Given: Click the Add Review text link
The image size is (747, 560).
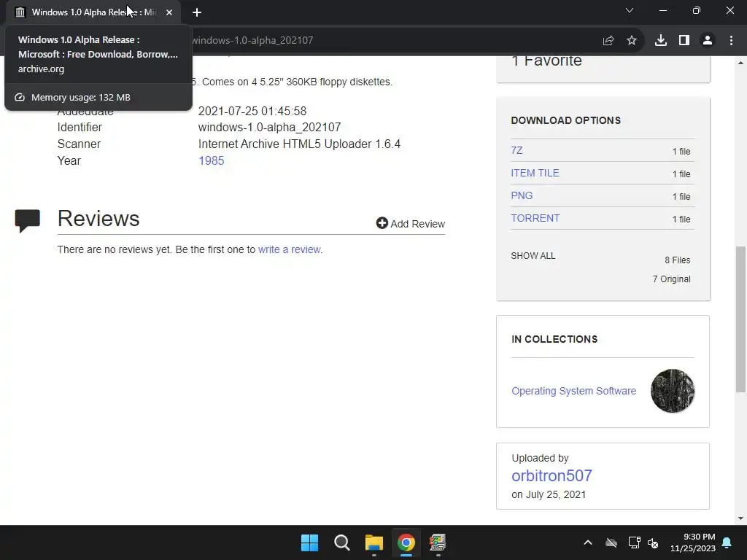Looking at the screenshot, I should pos(418,224).
